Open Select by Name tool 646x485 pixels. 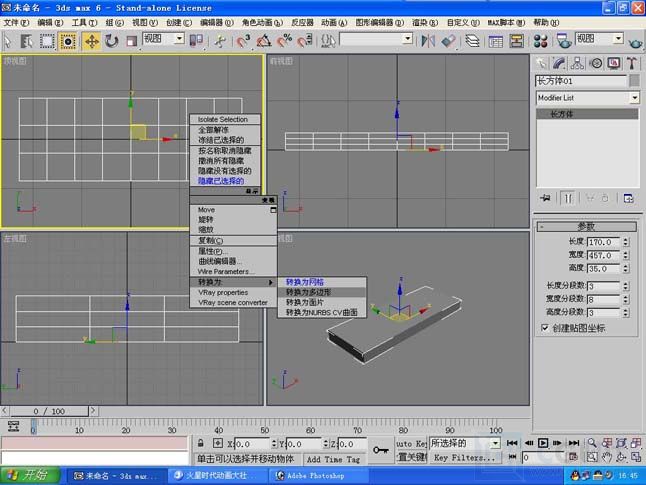point(26,41)
